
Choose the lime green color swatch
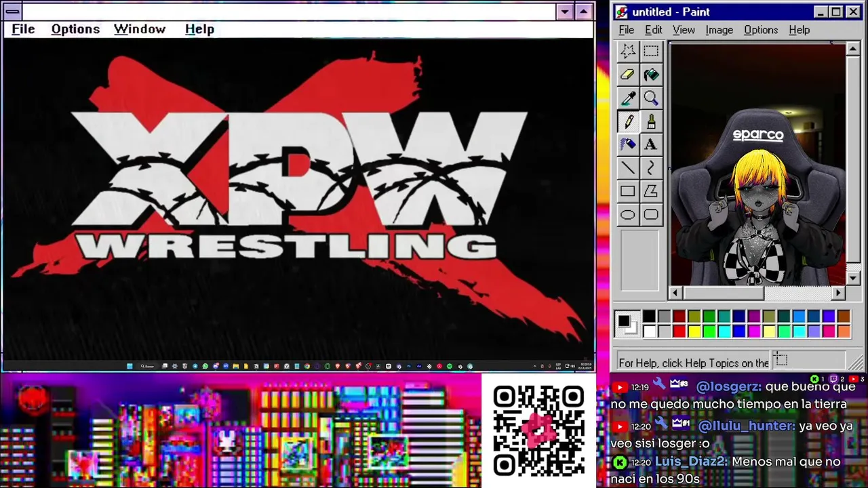(x=709, y=331)
